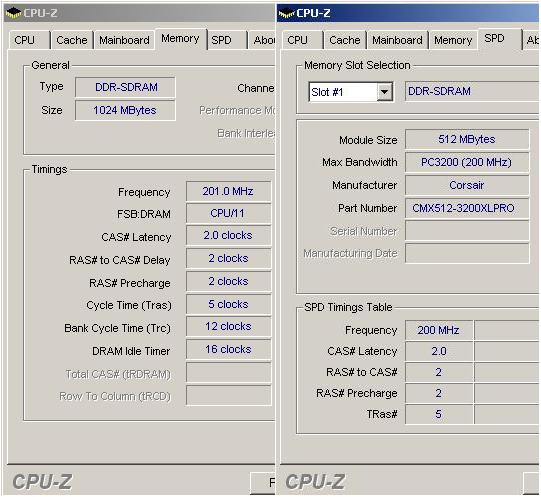This screenshot has width=541, height=497.
Task: Click the Frequency value 201.0 MHz
Action: pyautogui.click(x=228, y=191)
